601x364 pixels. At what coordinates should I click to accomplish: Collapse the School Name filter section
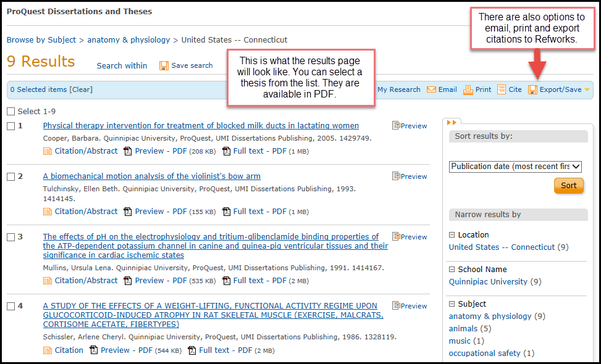point(452,270)
